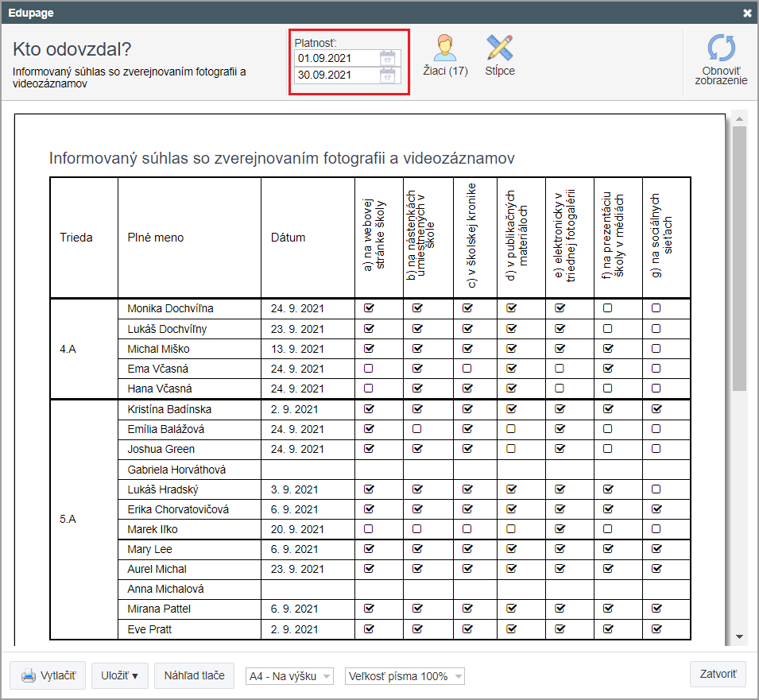Select the name Gabriela Horváthová
759x700 pixels.
tap(176, 470)
